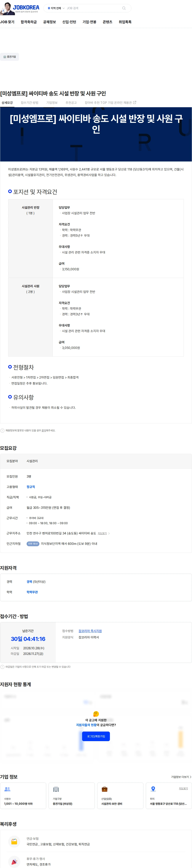Image resolution: width=192 pixels, height=868 pixels.
Task: Click the 연금·보험 benefits icon
Action: click(x=14, y=841)
